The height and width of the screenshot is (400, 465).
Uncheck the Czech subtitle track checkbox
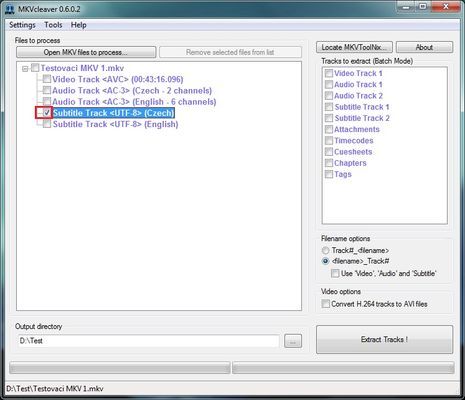(x=47, y=113)
